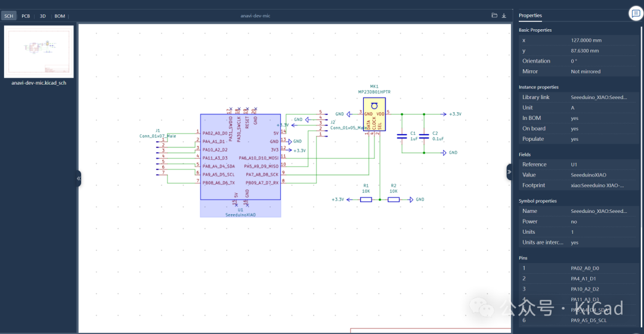Select capacitor C2 0.1uF
644x334 pixels.
click(424, 136)
